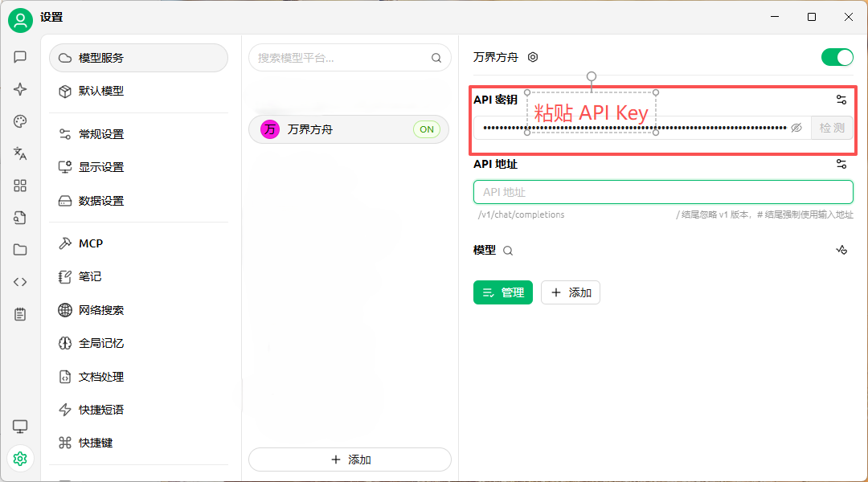
Task: Click the gear icon beside 万界方舟 title
Action: coord(533,57)
